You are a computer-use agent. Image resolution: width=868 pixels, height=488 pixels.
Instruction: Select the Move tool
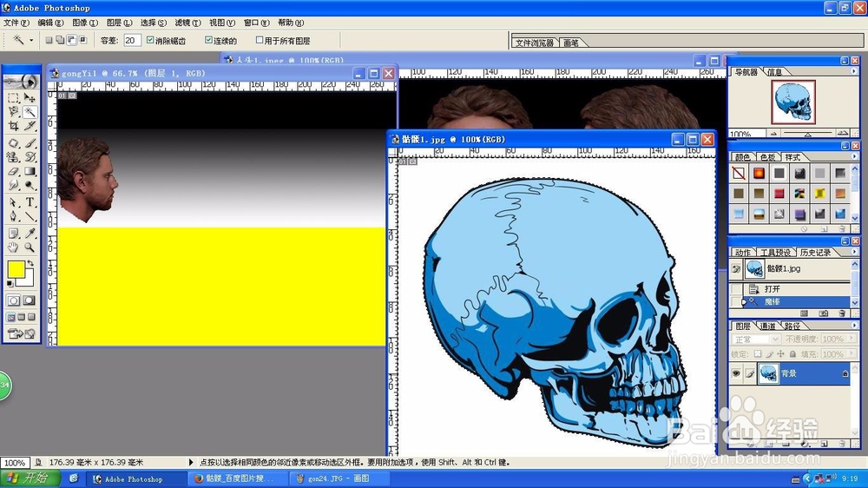(30, 97)
